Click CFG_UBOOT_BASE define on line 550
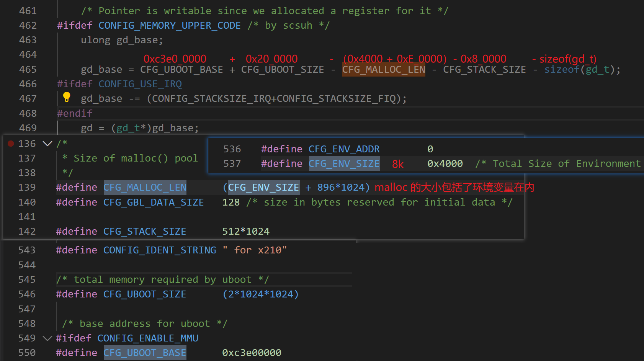This screenshot has width=644, height=361. (x=145, y=353)
